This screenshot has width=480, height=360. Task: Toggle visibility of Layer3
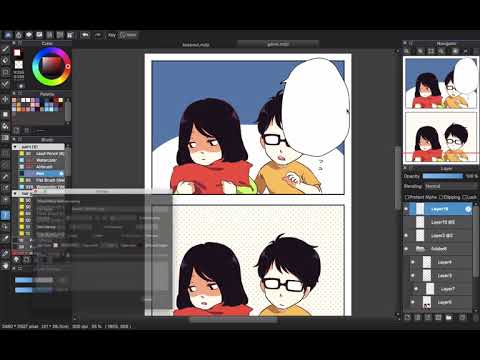click(x=406, y=235)
